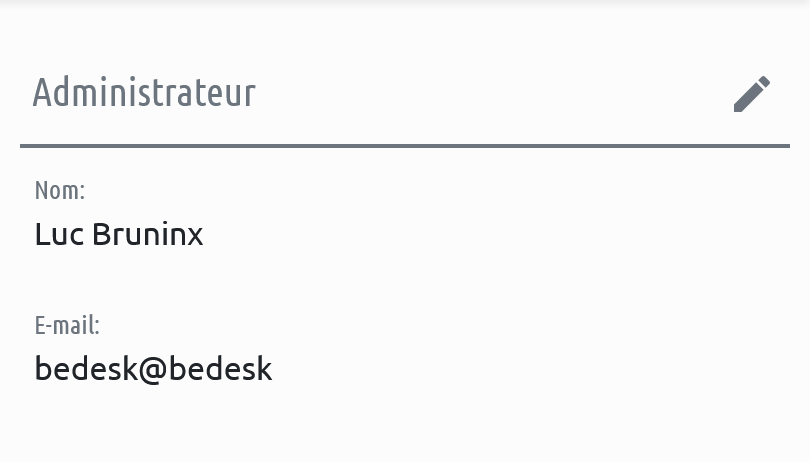Viewport: 810px width, 462px height.
Task: Click the word Nom in the form
Action: pos(57,190)
